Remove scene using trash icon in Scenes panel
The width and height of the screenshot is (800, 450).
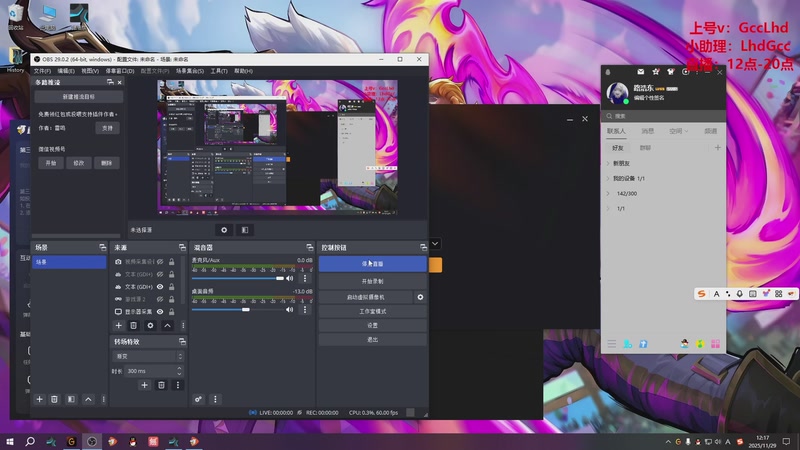click(x=54, y=399)
